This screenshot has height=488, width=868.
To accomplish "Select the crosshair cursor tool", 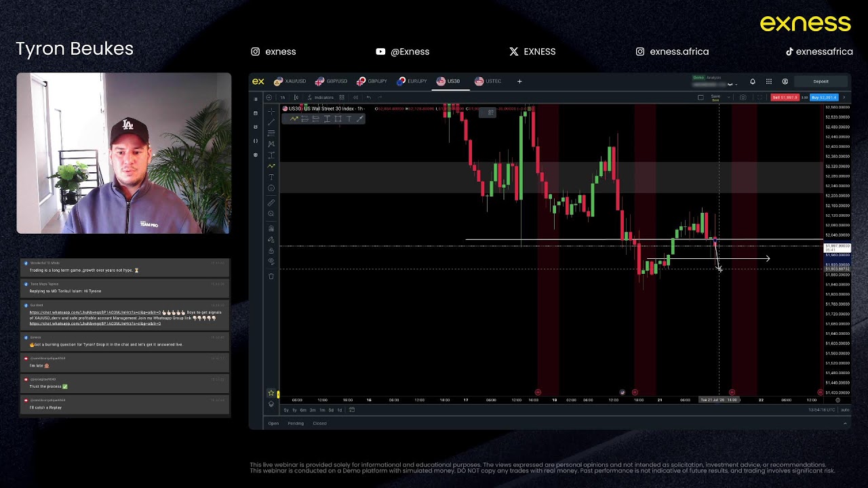I will click(271, 112).
